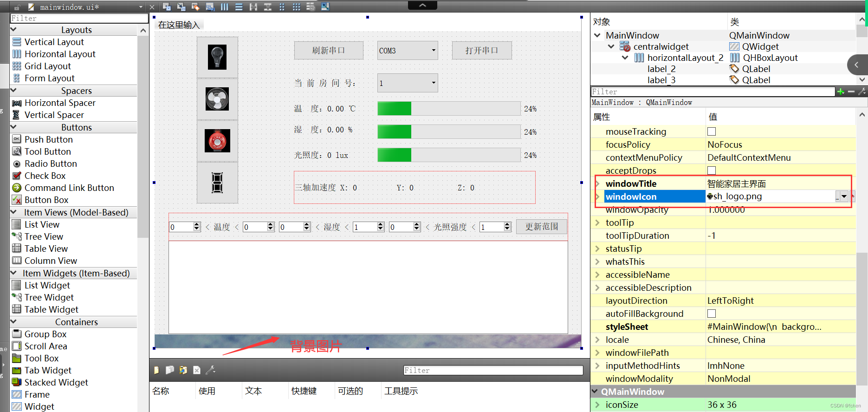Viewport: 868px width, 412px height.
Task: Click the Adjust Size toolbar icon
Action: click(325, 7)
